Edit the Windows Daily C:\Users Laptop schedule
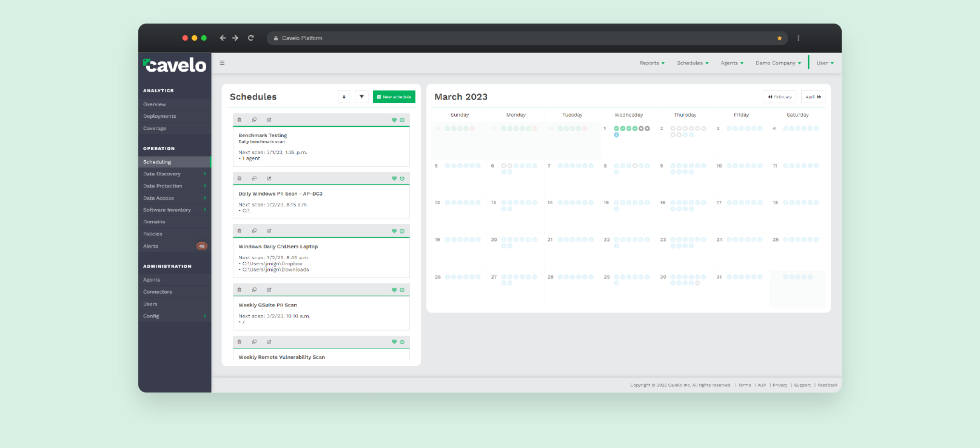This screenshot has height=448, width=980. tap(269, 231)
